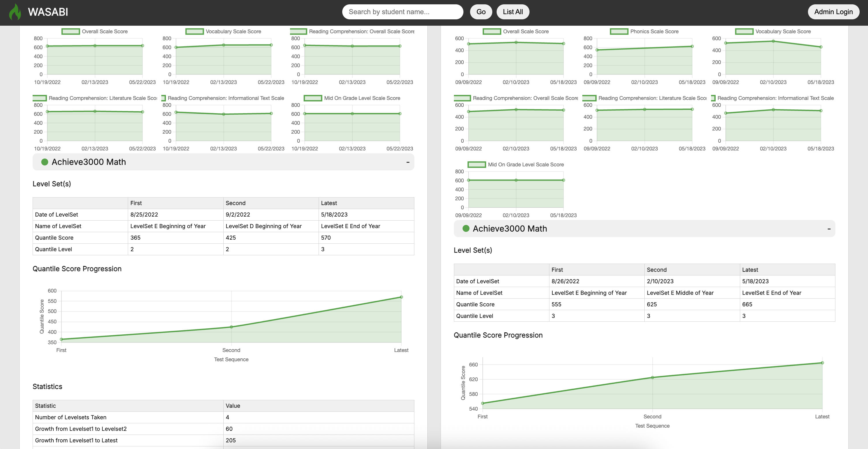Click Latest data point on right Quantile progression chart
Screen dimensions: 868x449
coord(822,363)
